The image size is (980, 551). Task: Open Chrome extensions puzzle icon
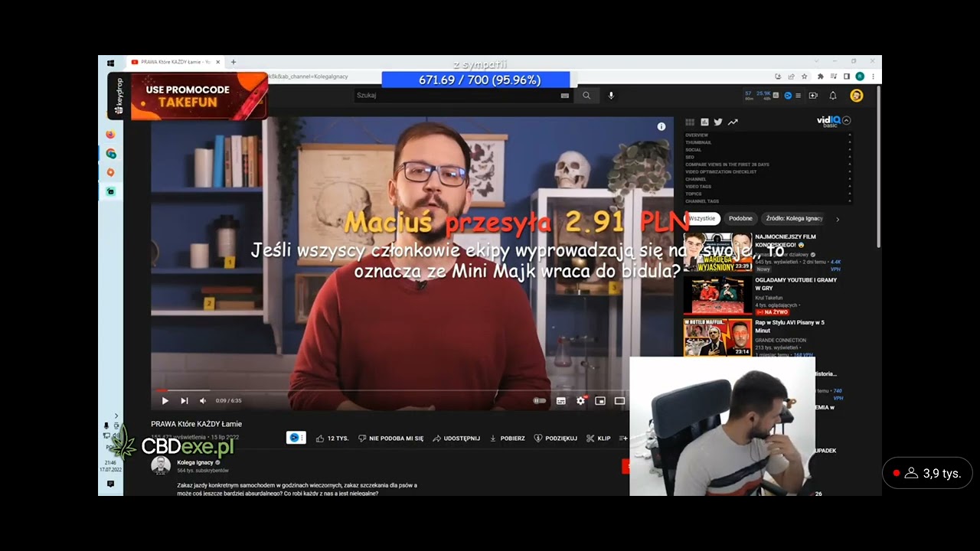coord(821,77)
